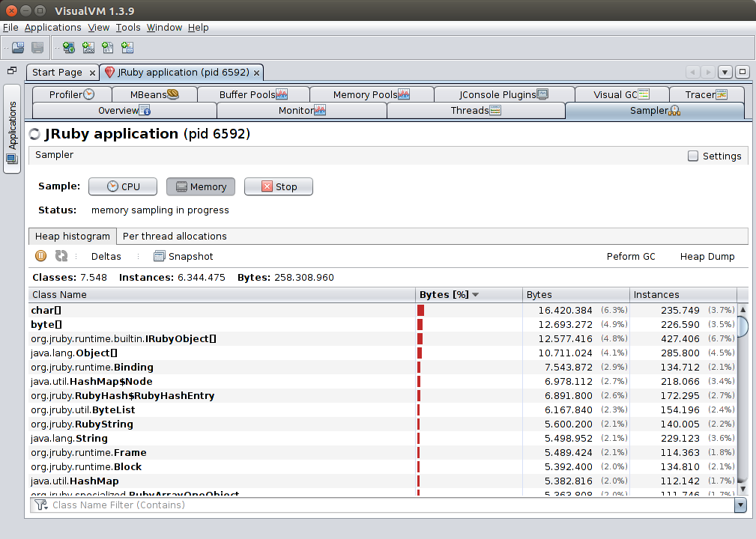Click the Add JMX Connection toolbar icon
Viewport: 756px width, 539px height.
(88, 48)
